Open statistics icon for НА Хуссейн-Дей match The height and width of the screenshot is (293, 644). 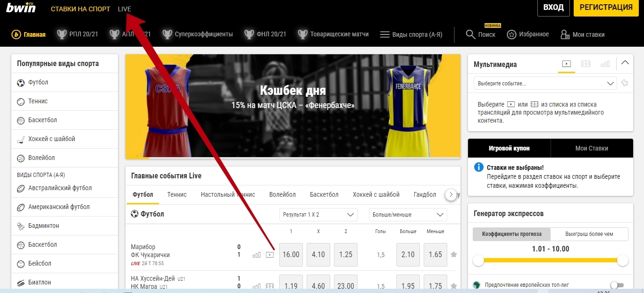pyautogui.click(x=256, y=286)
